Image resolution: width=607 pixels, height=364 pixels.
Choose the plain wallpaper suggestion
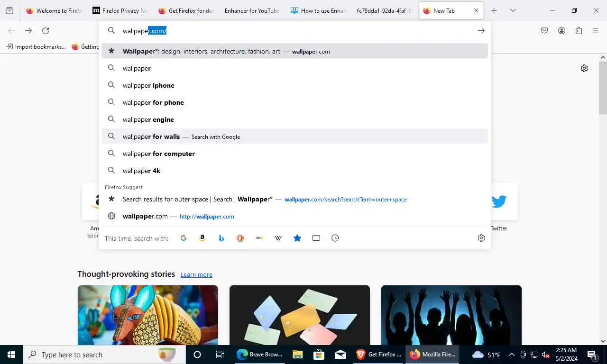coord(295,68)
